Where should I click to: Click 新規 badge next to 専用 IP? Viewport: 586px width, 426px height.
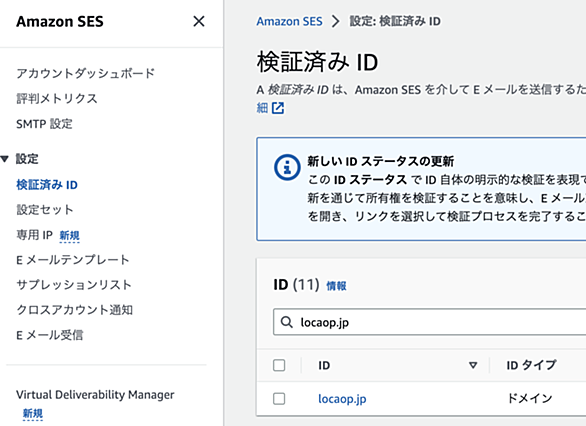click(70, 236)
